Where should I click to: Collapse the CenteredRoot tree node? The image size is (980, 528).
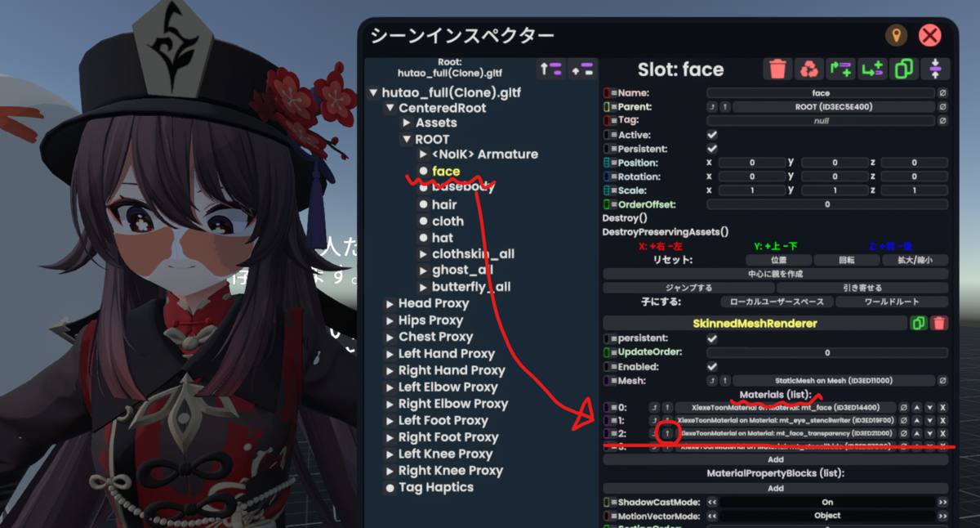click(390, 108)
